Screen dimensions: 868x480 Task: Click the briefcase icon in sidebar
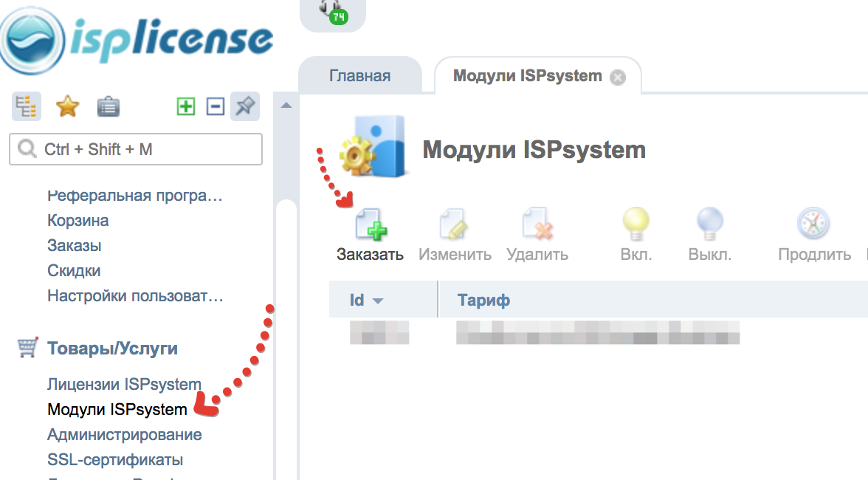[x=108, y=107]
